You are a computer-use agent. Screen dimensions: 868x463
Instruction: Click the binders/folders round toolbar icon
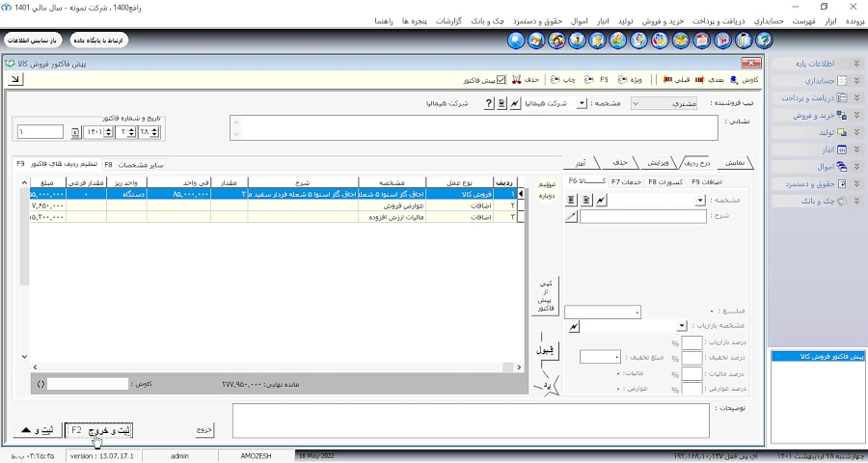pos(744,41)
